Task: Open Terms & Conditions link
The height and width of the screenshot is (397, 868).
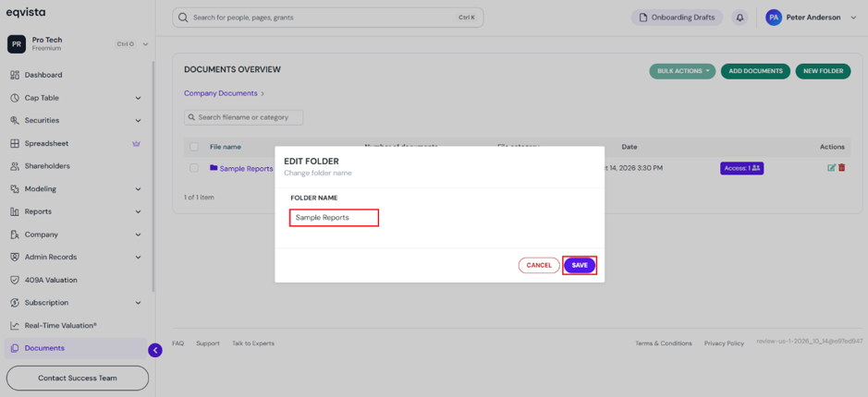Action: [x=663, y=343]
